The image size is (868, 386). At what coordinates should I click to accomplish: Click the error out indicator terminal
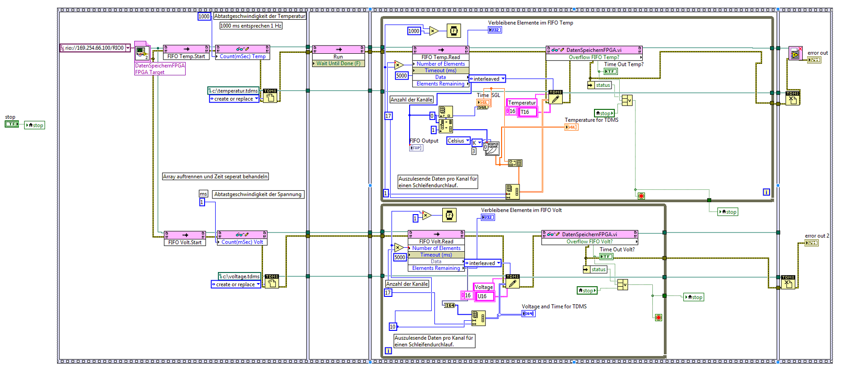[814, 60]
